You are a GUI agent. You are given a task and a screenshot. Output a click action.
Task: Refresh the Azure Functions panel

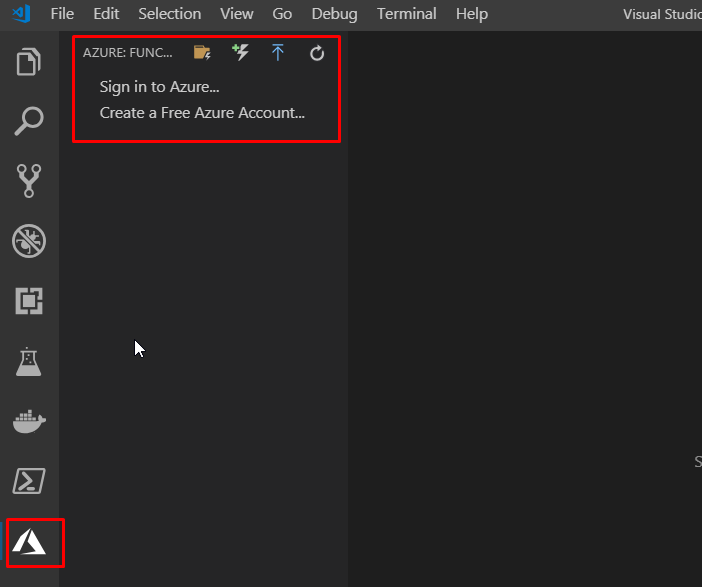tap(317, 53)
